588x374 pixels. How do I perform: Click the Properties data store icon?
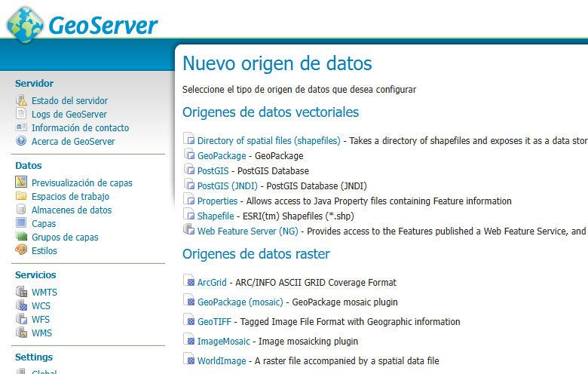pos(189,199)
